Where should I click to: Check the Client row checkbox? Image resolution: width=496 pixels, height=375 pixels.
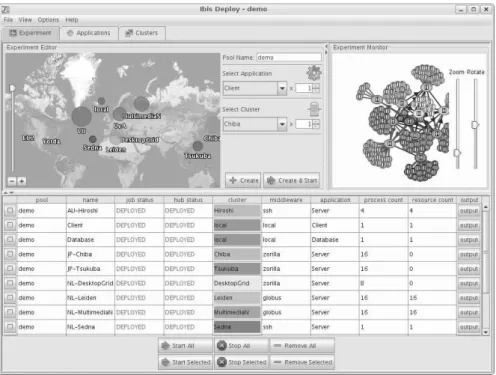click(10, 225)
